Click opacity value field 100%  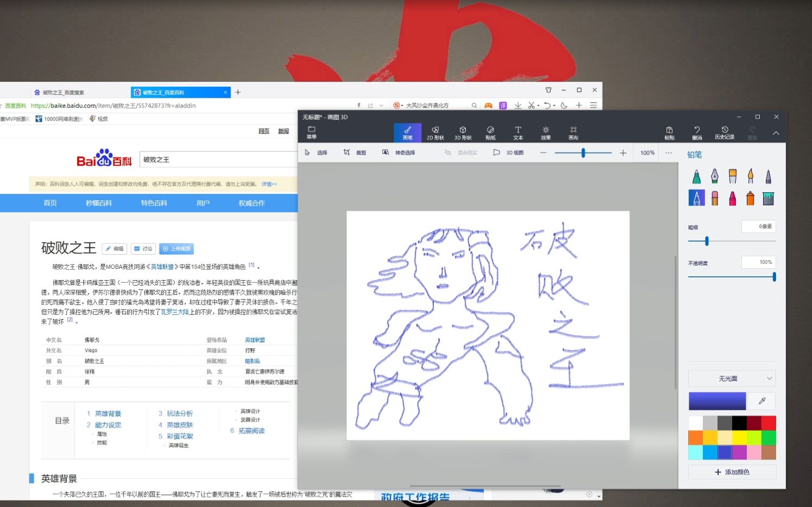pyautogui.click(x=758, y=262)
